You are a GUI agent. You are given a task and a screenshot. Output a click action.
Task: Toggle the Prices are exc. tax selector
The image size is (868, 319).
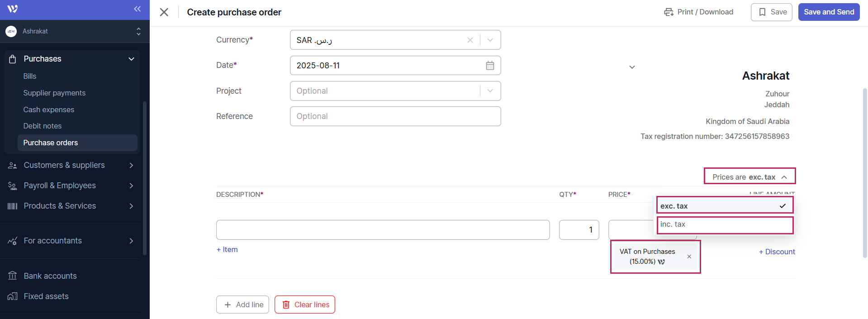click(749, 177)
